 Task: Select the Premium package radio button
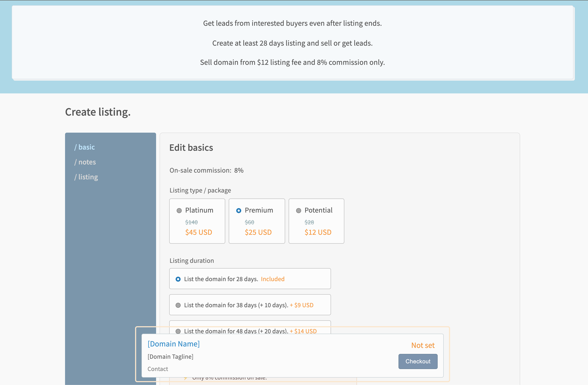239,210
